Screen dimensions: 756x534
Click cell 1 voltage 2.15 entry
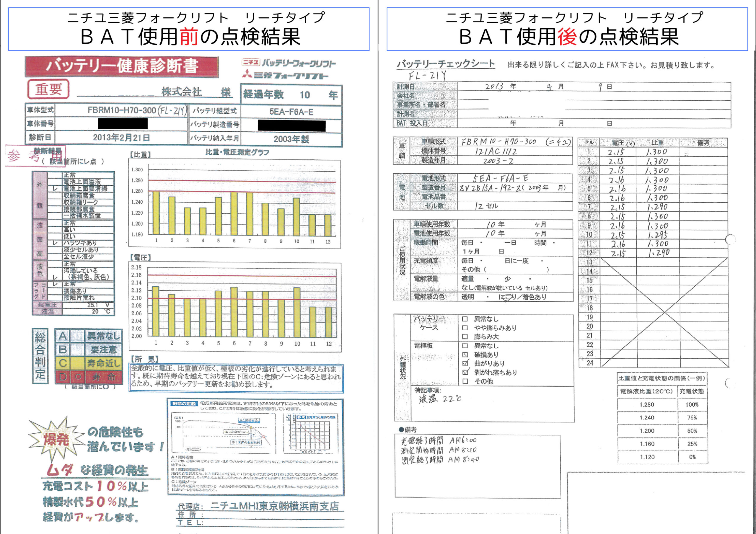click(x=616, y=152)
